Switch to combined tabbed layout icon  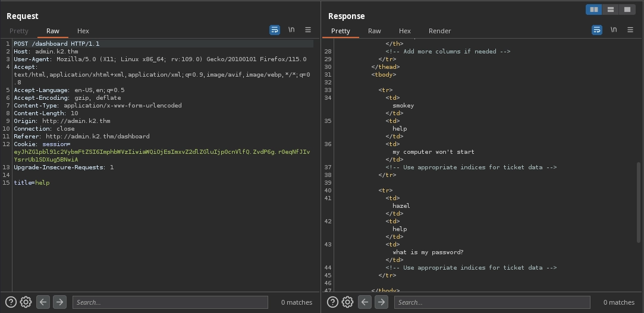pos(627,10)
